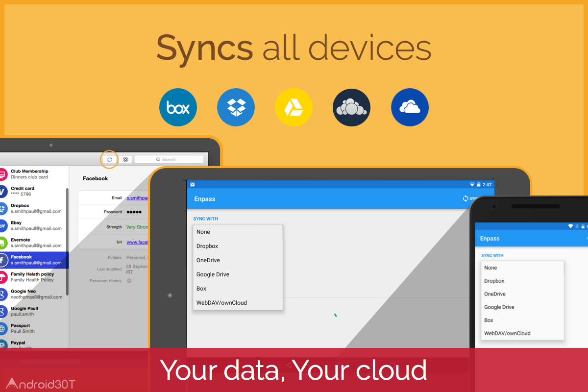Click the Password History clock icon
Screen dimensions: 588x392
(129, 281)
